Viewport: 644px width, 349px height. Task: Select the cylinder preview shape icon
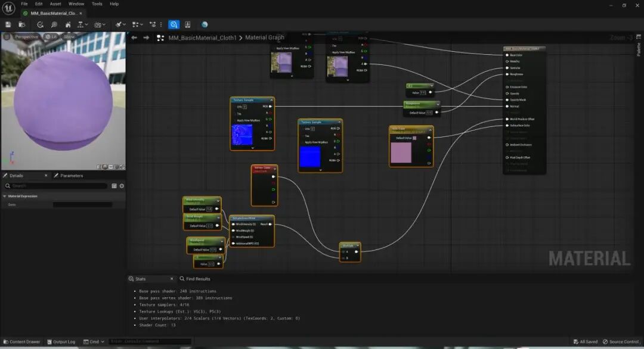(x=100, y=167)
